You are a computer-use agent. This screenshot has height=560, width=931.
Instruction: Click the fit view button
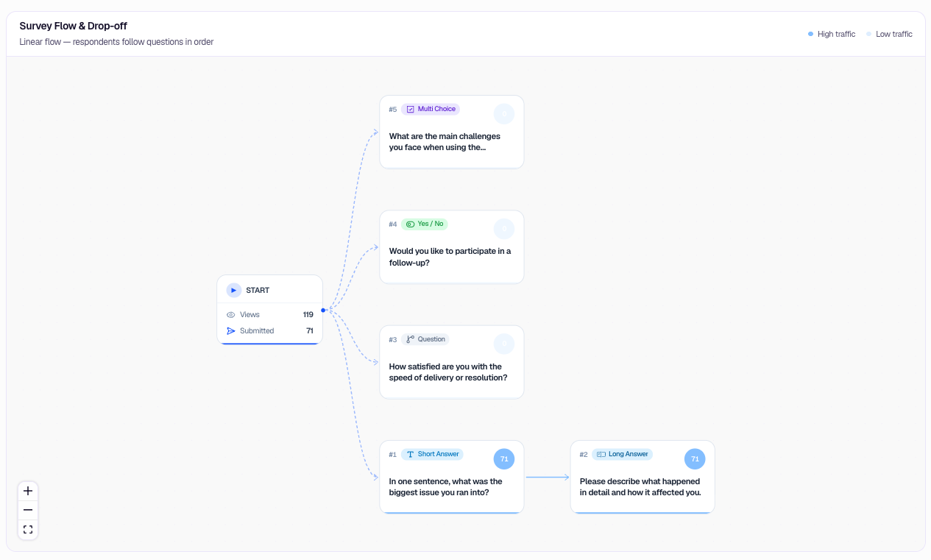[28, 529]
